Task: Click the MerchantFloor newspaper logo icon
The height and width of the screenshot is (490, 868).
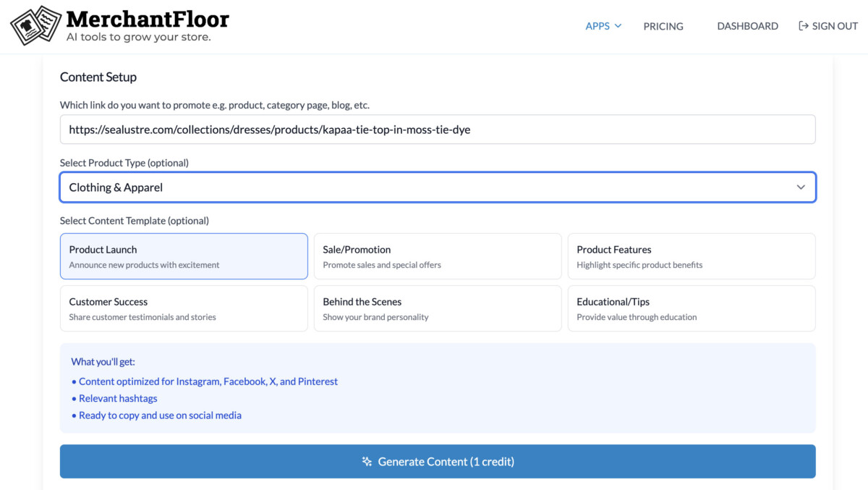Action: click(x=35, y=25)
